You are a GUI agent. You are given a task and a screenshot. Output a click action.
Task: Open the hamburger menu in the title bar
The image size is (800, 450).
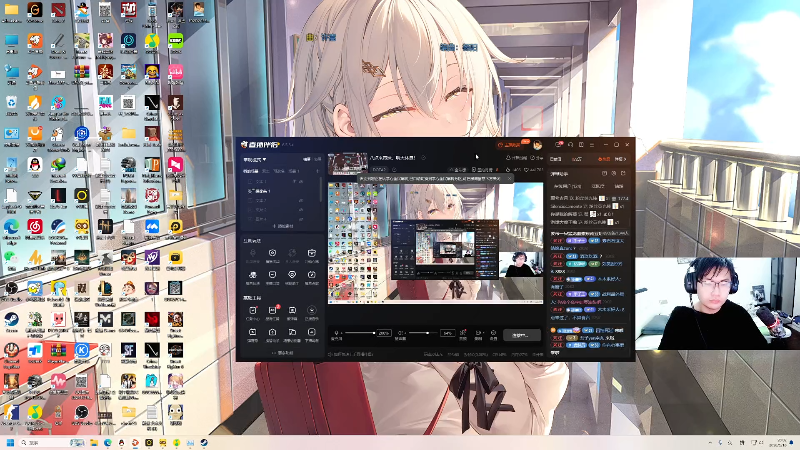[x=592, y=145]
